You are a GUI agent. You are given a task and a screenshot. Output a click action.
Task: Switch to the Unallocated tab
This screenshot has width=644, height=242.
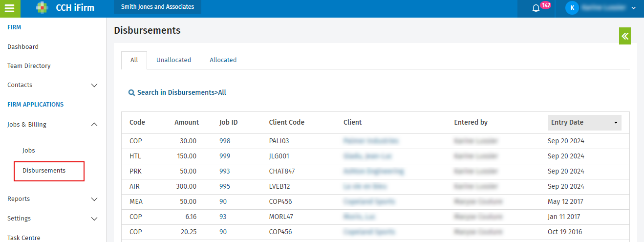pyautogui.click(x=173, y=60)
